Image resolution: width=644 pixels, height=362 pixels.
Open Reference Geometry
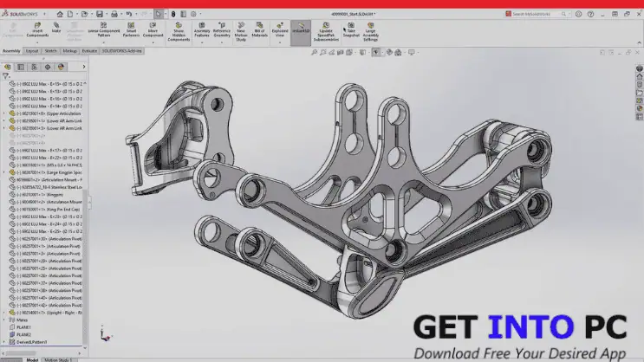tap(222, 30)
